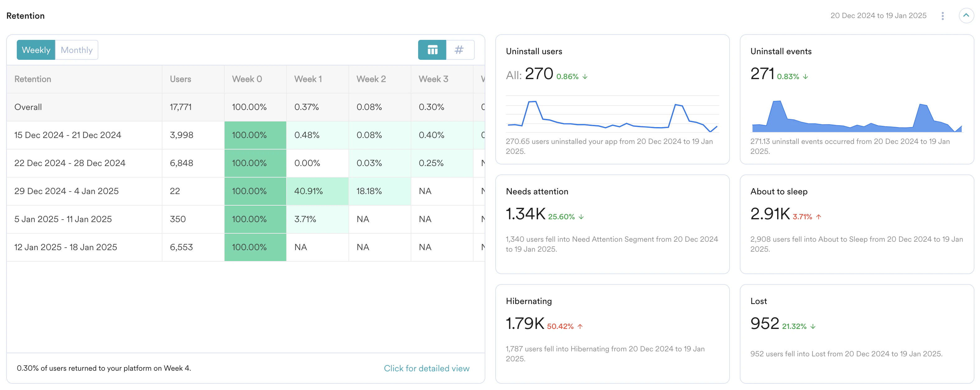
Task: Select the Monthly retention toggle
Action: (77, 50)
